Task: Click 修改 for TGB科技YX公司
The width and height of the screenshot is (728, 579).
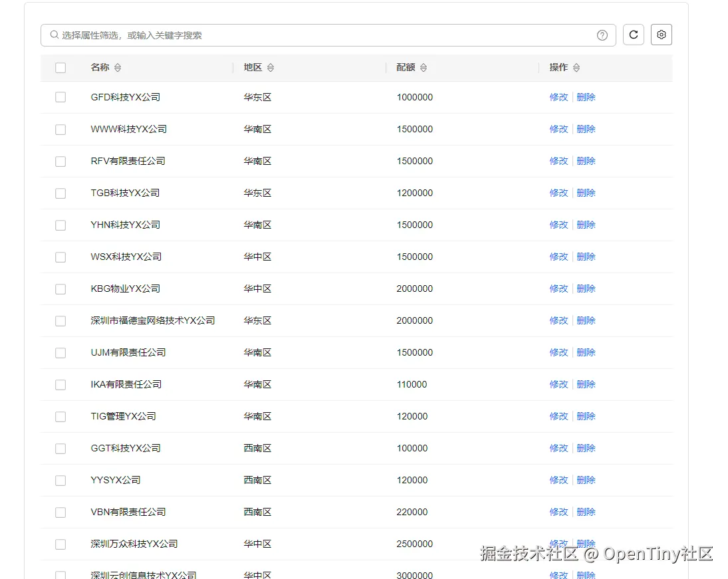Action: (x=558, y=192)
